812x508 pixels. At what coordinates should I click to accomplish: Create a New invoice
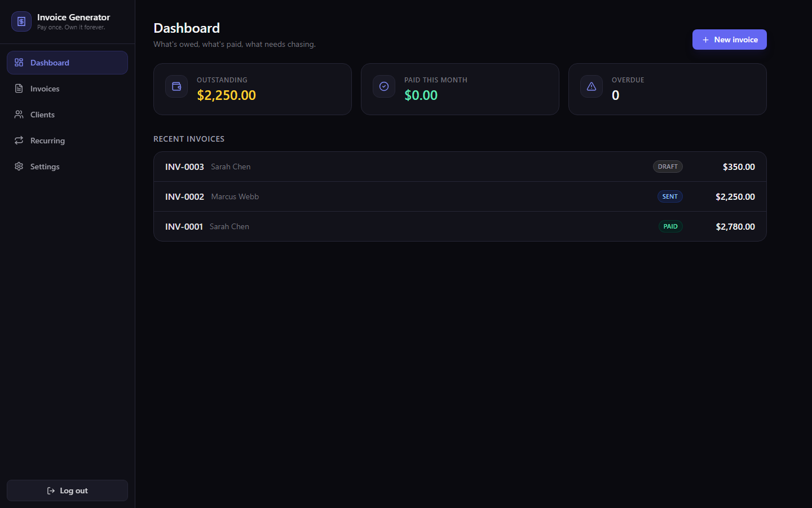click(729, 40)
